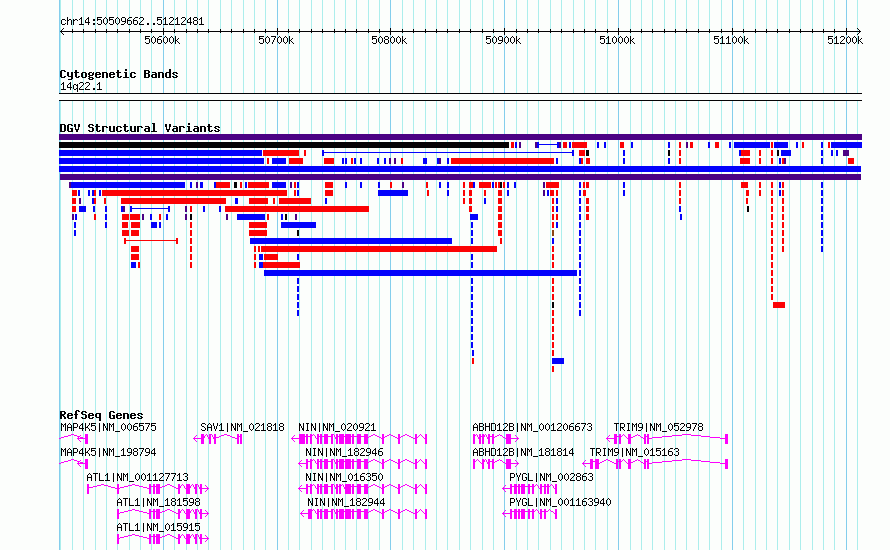Image resolution: width=890 pixels, height=550 pixels.
Task: Open the ABHD12B|NM_181814 transcript label
Action: point(523,452)
